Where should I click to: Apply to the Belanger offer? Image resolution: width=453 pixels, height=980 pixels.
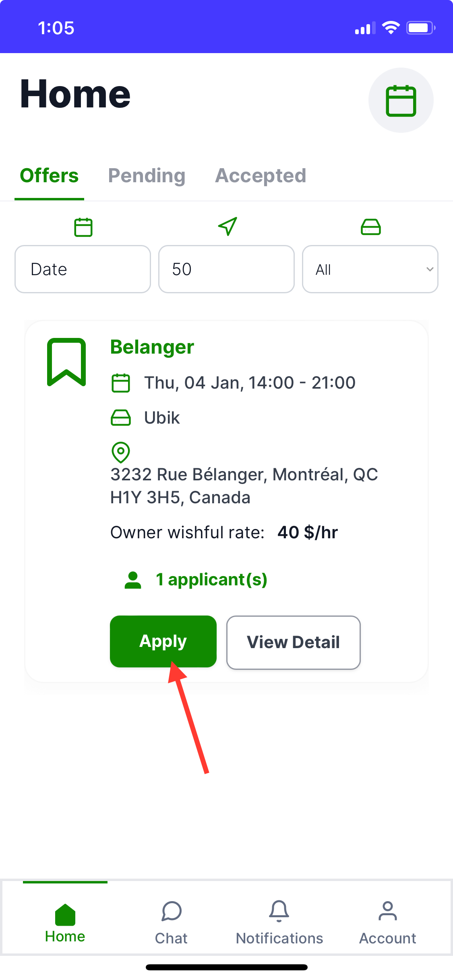click(x=163, y=641)
